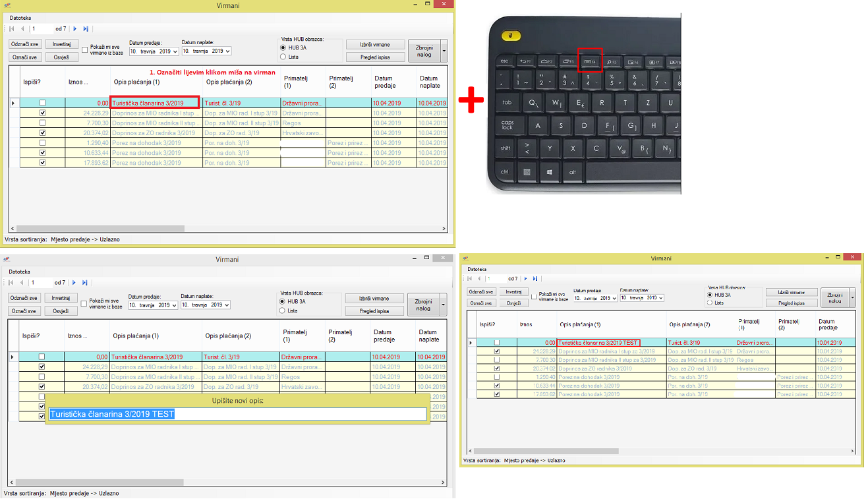Click the highlighted F4 key on keyboard image
This screenshot has width=868, height=503.
pos(590,61)
